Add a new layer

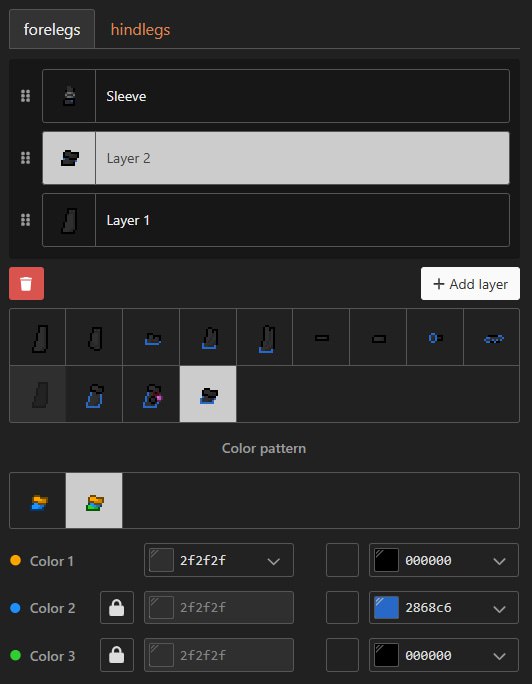tap(470, 284)
